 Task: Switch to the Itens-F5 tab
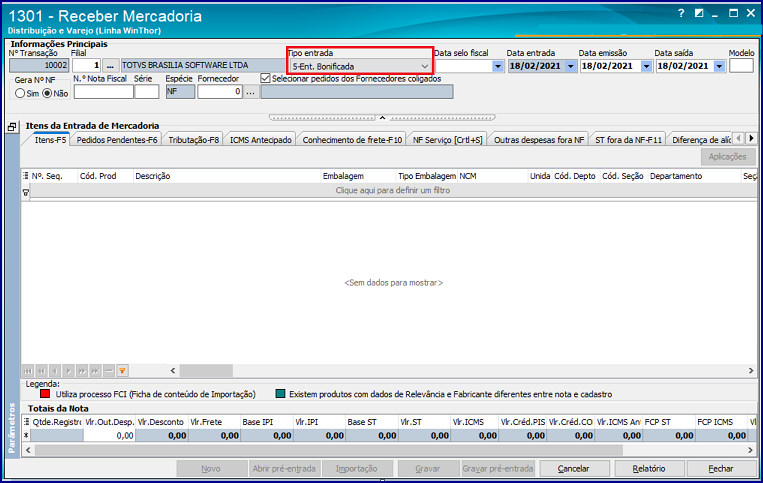point(50,140)
